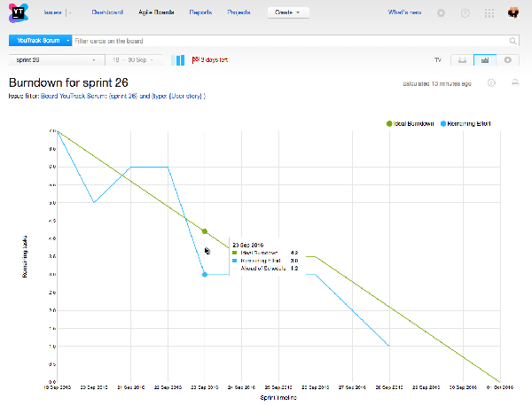This screenshot has width=532, height=406.
Task: Click the search magnifier icon
Action: click(x=512, y=41)
